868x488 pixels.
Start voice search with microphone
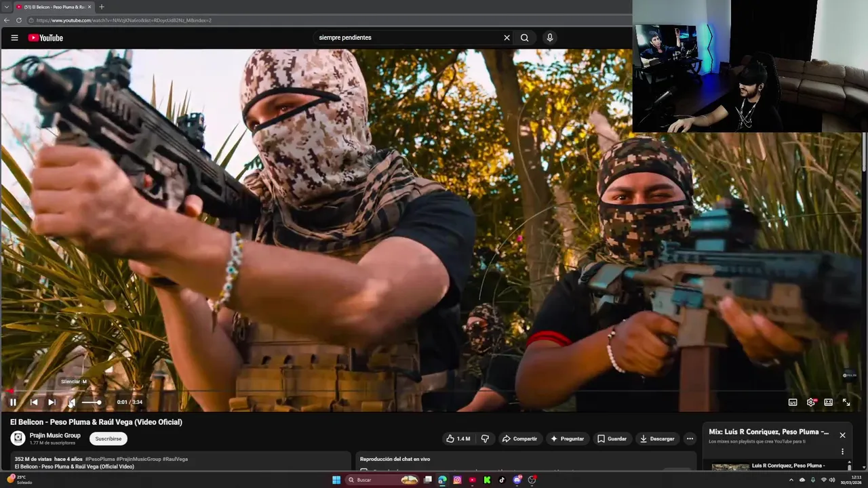pos(550,38)
